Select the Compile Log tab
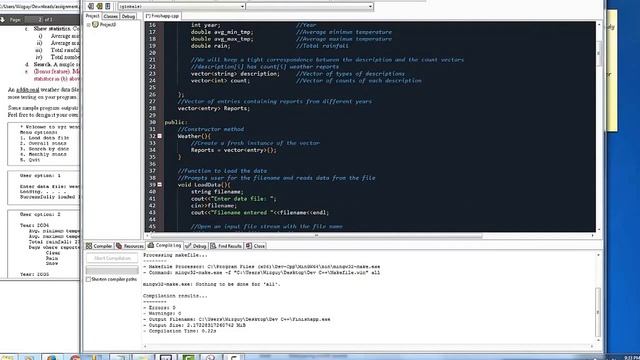 [x=164, y=246]
